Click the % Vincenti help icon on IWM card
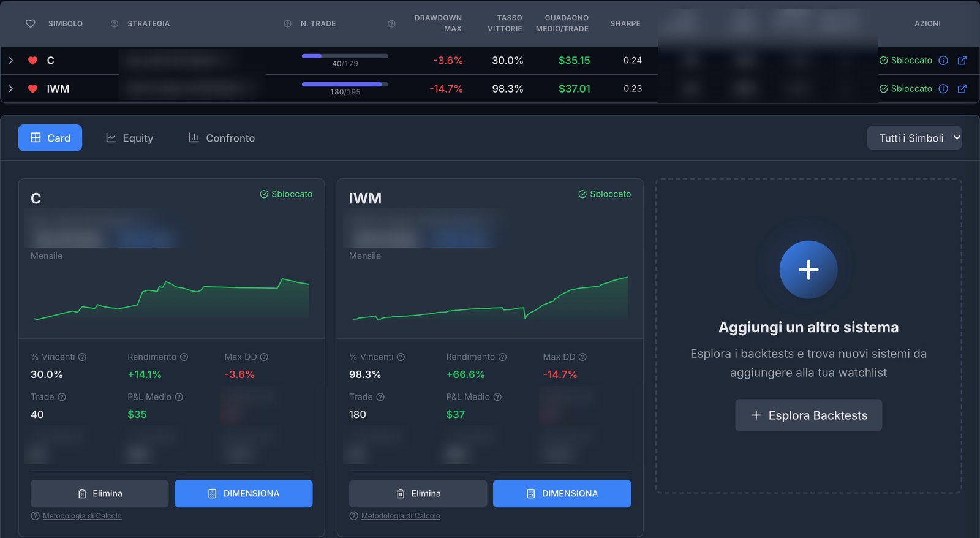 coord(401,357)
